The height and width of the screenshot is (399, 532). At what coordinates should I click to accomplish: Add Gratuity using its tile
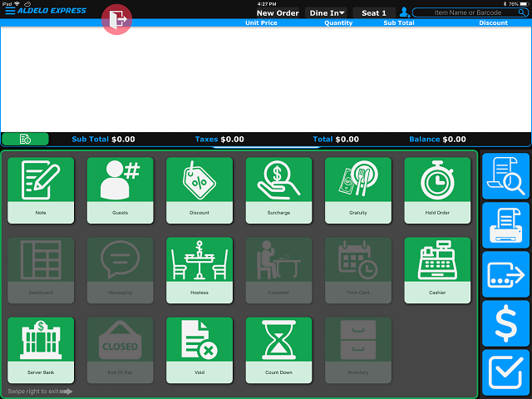tap(357, 190)
